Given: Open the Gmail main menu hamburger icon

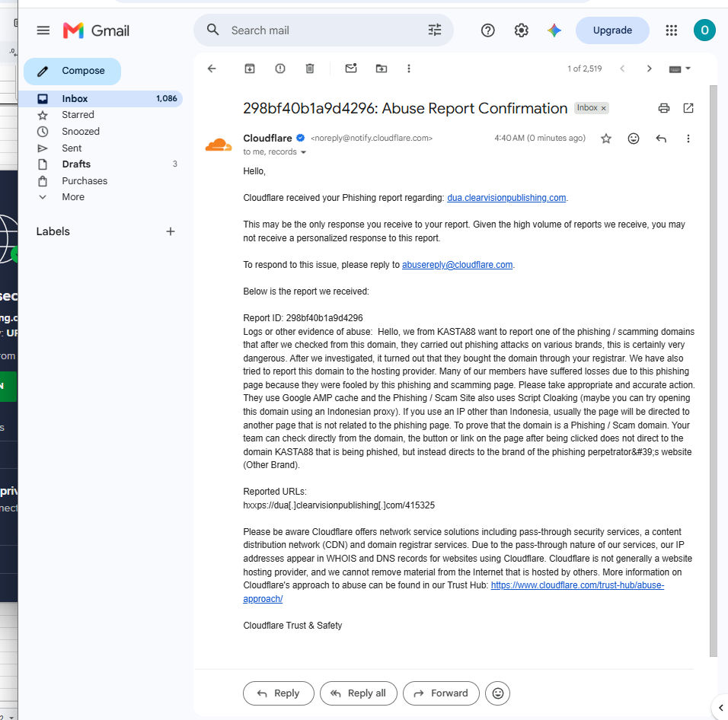Looking at the screenshot, I should [x=43, y=30].
